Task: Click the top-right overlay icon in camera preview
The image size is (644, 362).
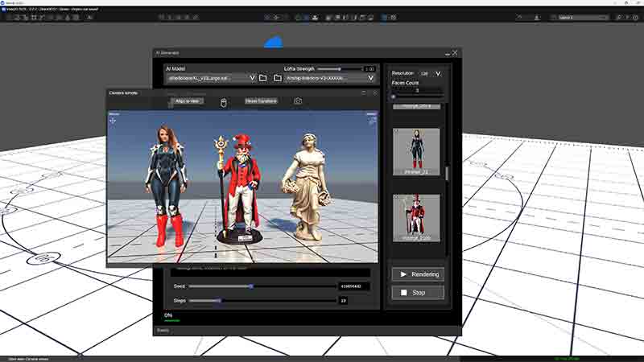Action: 372,121
